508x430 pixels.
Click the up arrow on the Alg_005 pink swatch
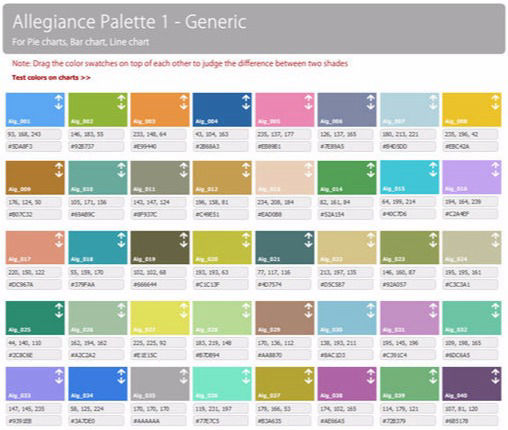(308, 98)
